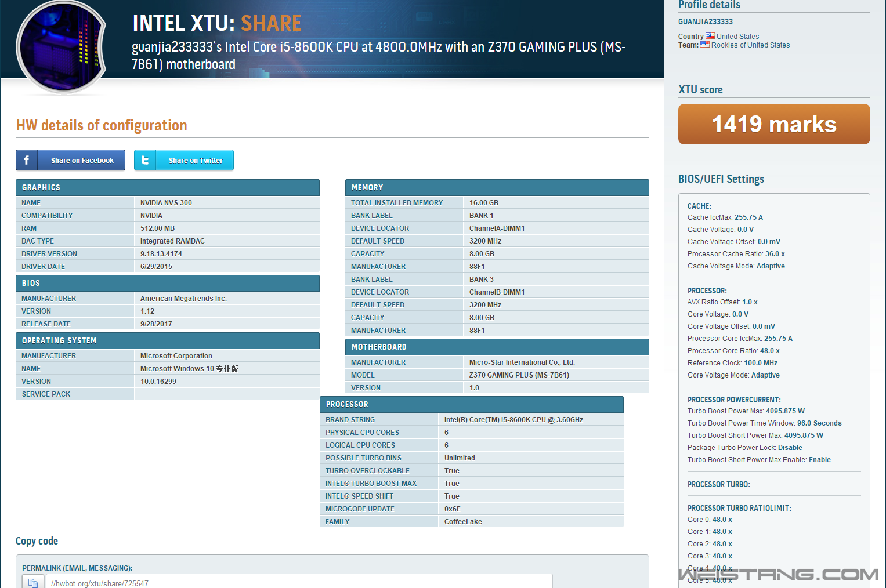The width and height of the screenshot is (886, 588).
Task: Click the team flag beside Rookies
Action: tap(705, 45)
